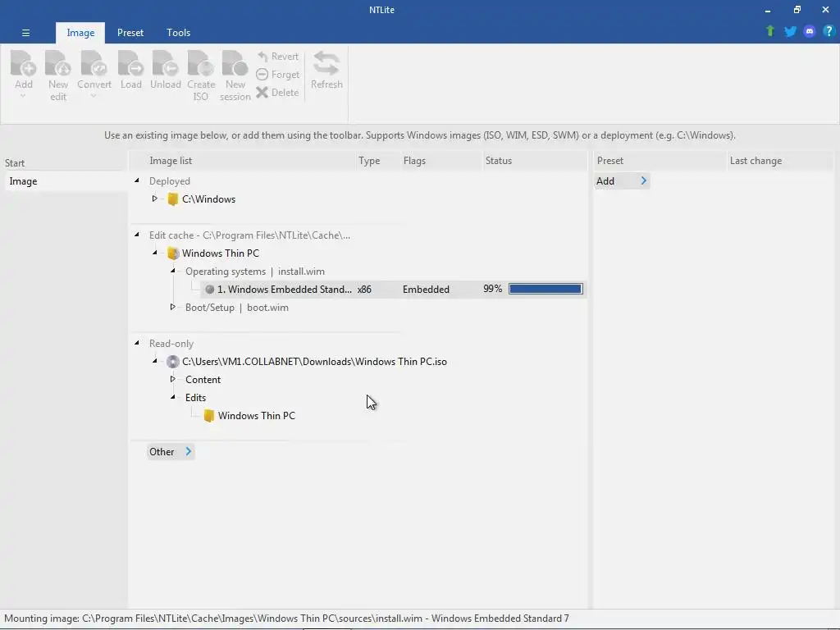Expand the Boot/Setup boot.wim node
The image size is (840, 630).
(172, 307)
